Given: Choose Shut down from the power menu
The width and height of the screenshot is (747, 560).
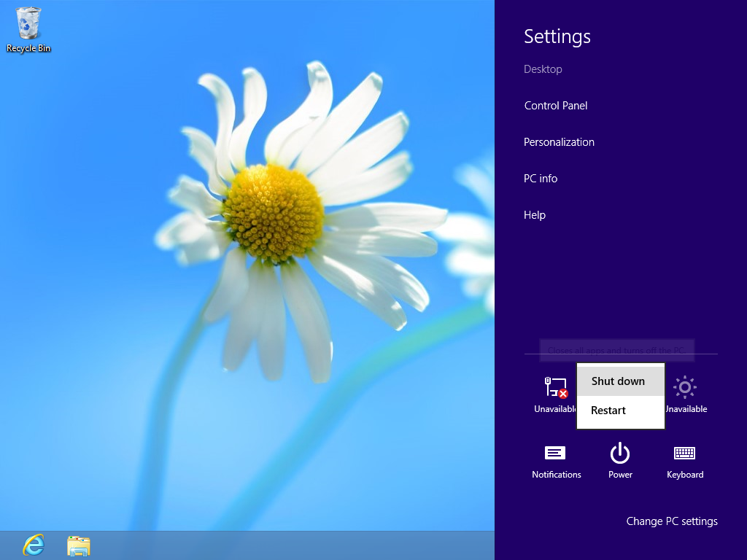Looking at the screenshot, I should coord(620,381).
